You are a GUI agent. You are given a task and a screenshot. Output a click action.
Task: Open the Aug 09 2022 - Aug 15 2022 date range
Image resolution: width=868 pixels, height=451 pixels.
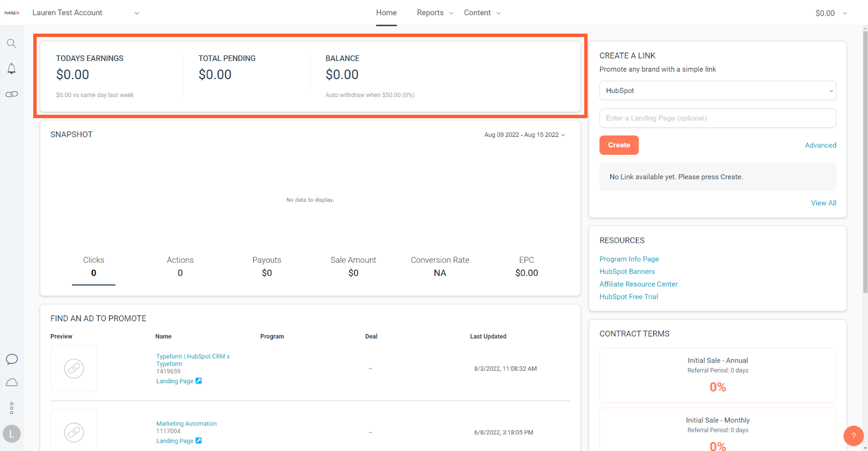(525, 135)
